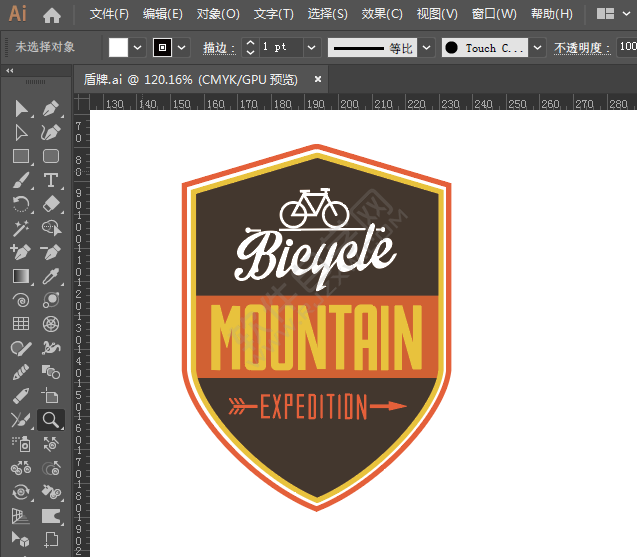Select the Type (T) tool
The width and height of the screenshot is (637, 557).
click(51, 180)
